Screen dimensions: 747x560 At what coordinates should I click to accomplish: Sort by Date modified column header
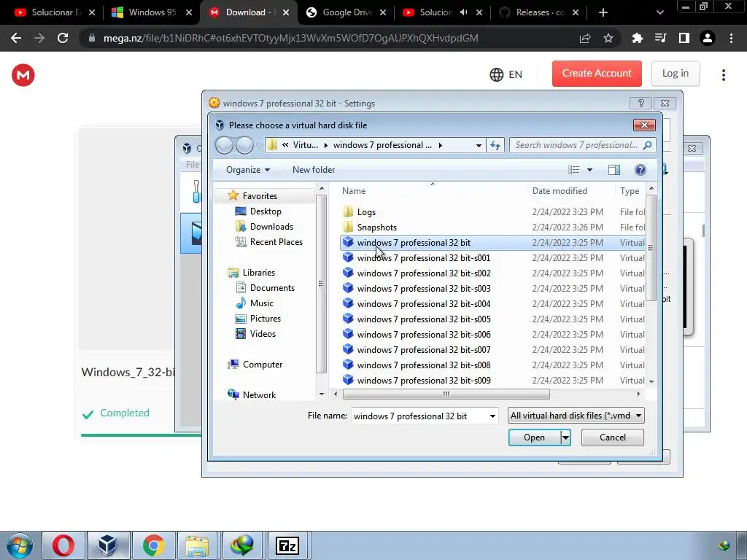click(560, 191)
